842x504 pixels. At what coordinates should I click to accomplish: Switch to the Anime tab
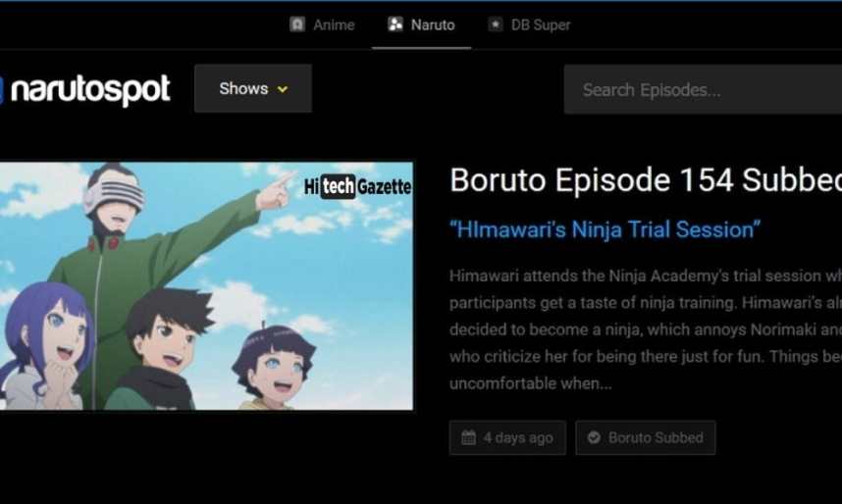pos(322,25)
